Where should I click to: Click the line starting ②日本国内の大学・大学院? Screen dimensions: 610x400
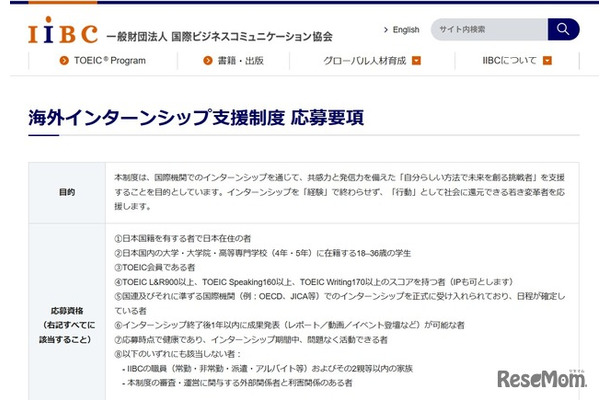click(x=263, y=253)
